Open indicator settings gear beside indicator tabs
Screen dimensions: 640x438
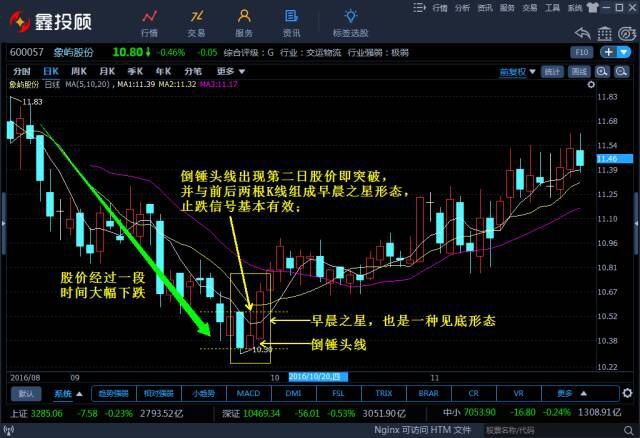(627, 393)
